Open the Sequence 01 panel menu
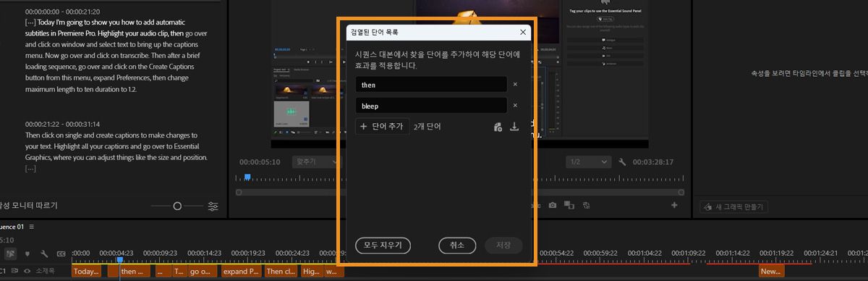Image resolution: width=868 pixels, height=281 pixels. click(x=32, y=227)
